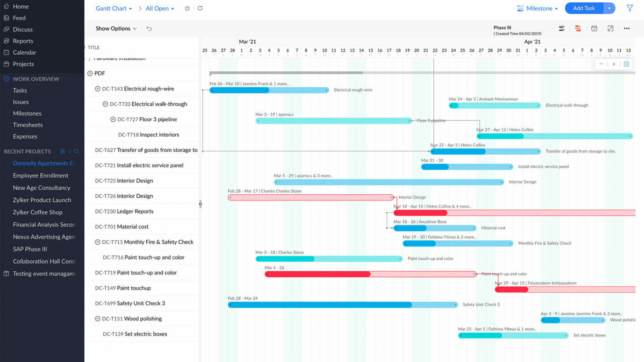Collapse the Work Overview section
This screenshot has width=644, height=362.
[6, 79]
